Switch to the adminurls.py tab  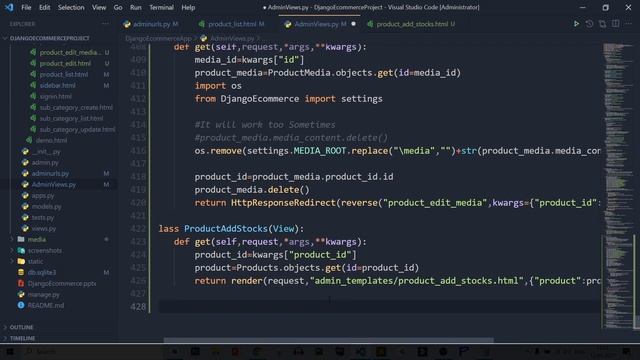151,24
